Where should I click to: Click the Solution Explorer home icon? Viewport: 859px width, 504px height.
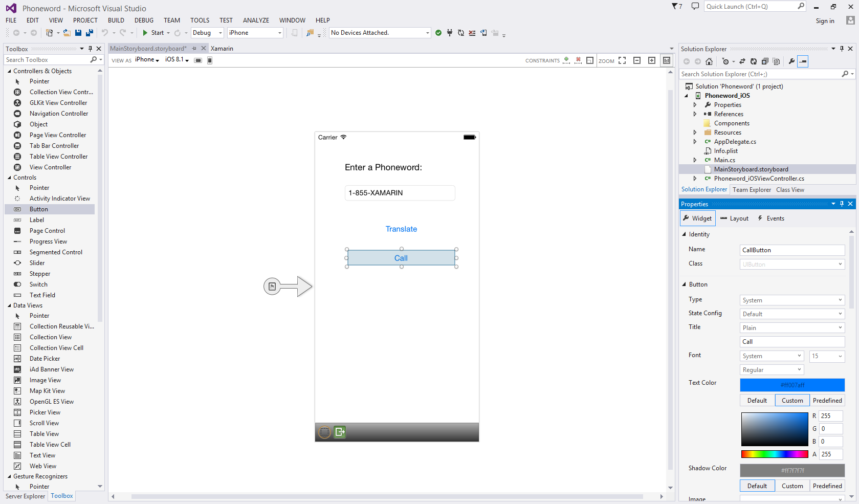pyautogui.click(x=709, y=61)
